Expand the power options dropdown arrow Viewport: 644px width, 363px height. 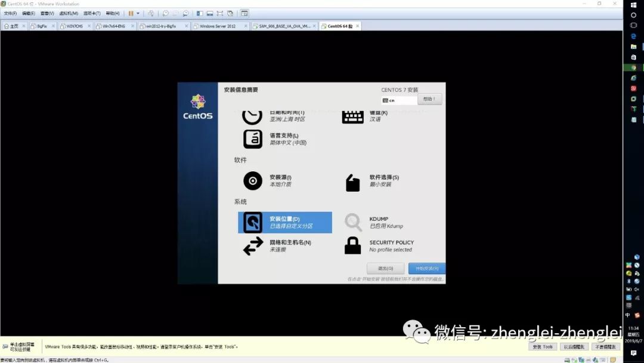pos(138,13)
